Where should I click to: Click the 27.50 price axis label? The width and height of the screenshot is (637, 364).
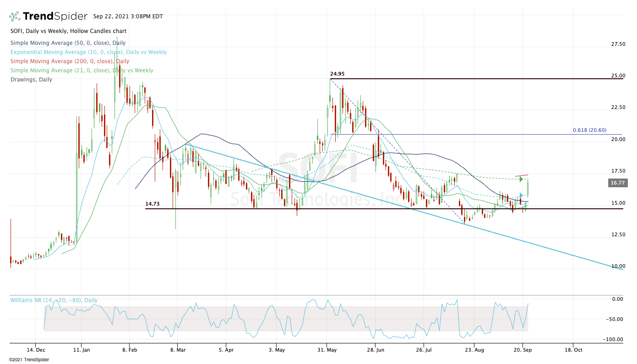pos(618,44)
